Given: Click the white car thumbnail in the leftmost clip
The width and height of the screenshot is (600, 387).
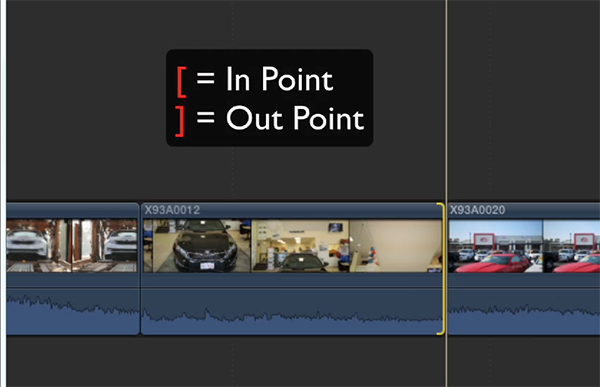Looking at the screenshot, I should click(39, 246).
